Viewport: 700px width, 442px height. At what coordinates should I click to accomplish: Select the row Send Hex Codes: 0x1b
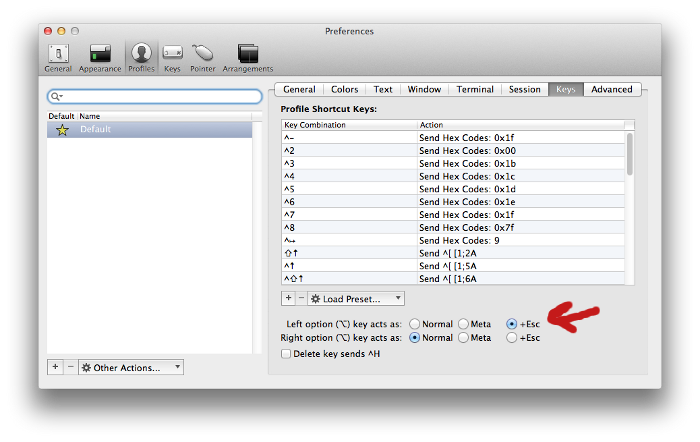453,163
